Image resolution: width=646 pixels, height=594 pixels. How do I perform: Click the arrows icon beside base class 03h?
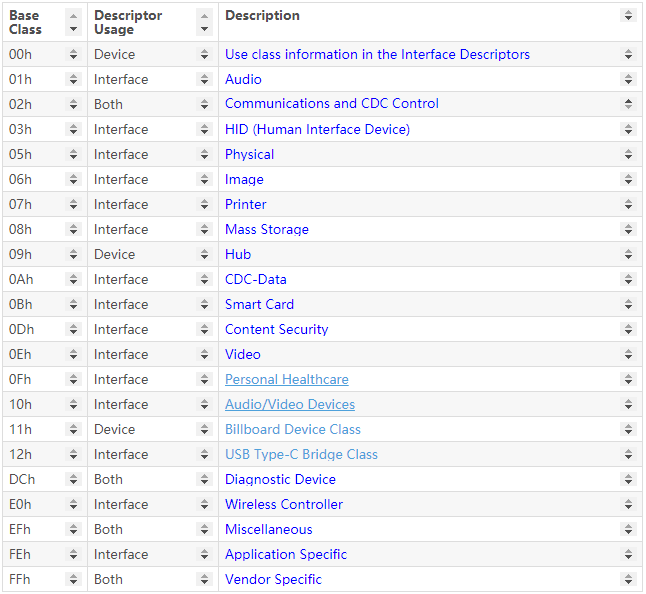[x=73, y=130]
